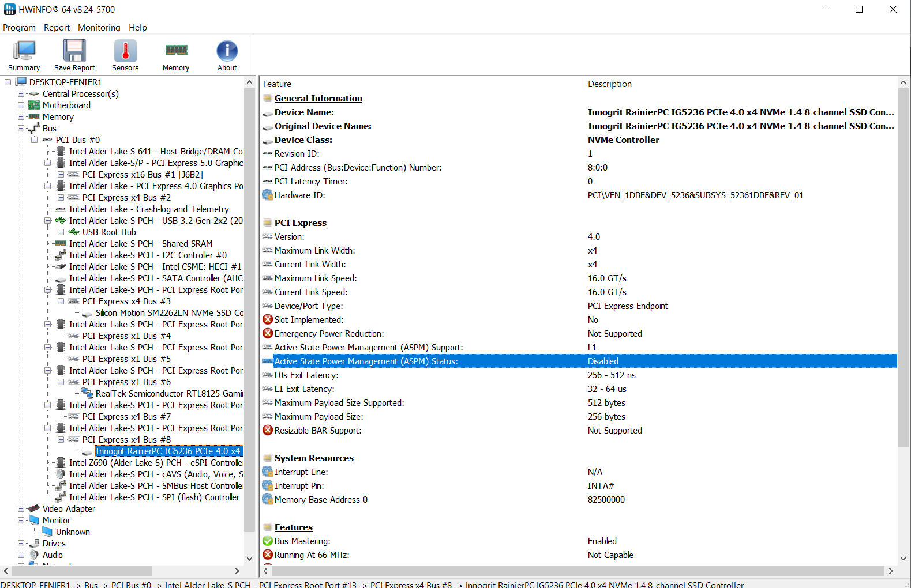Click the details panel scroll down arrow
This screenshot has width=911, height=588.
coord(903,559)
